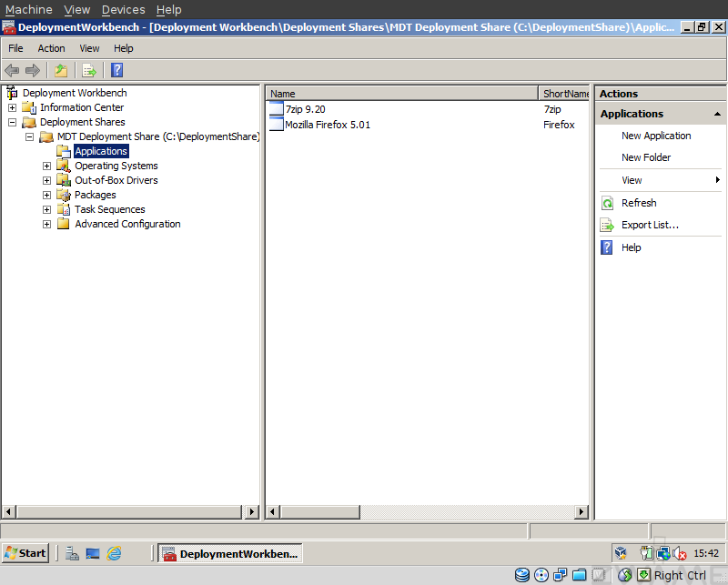Screen dimensions: 728x585
Task: Click the network connection tray icon
Action: point(663,553)
